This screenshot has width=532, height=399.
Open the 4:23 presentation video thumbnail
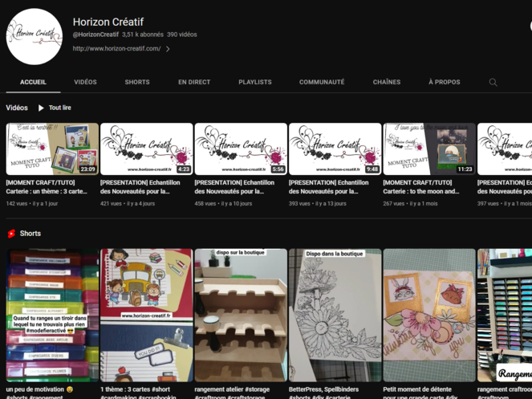click(x=147, y=149)
